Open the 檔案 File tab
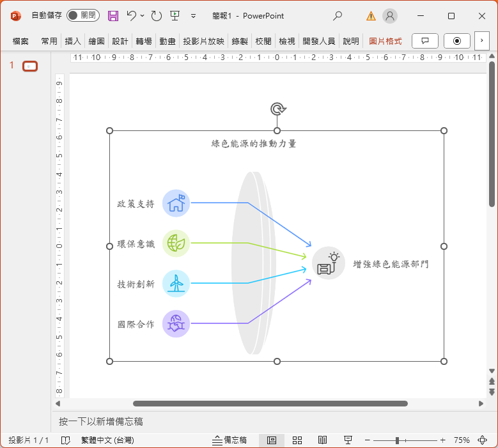 coord(20,42)
